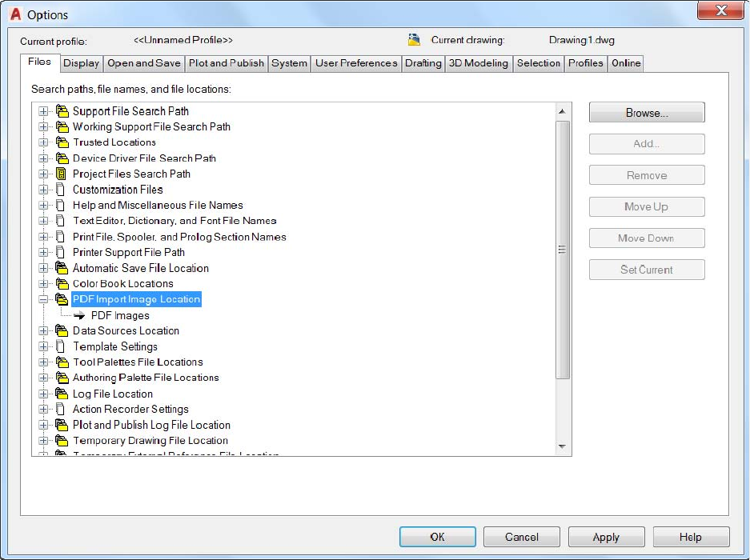Click the Project Files Search Path cabinet icon
This screenshot has width=750, height=560.
(x=61, y=174)
